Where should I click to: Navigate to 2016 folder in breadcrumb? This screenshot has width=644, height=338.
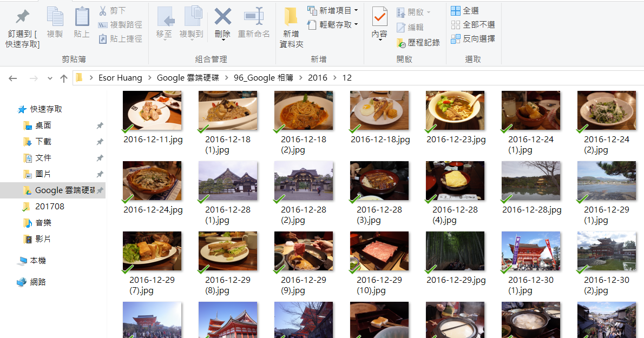318,78
